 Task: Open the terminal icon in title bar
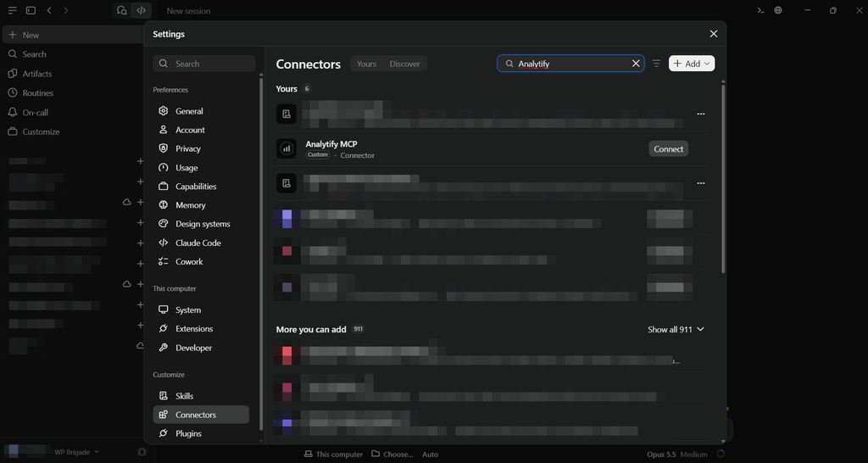761,10
